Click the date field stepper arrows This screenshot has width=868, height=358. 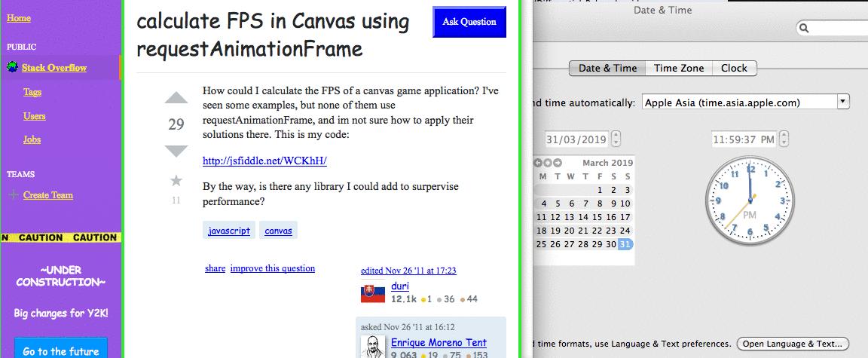pos(616,139)
